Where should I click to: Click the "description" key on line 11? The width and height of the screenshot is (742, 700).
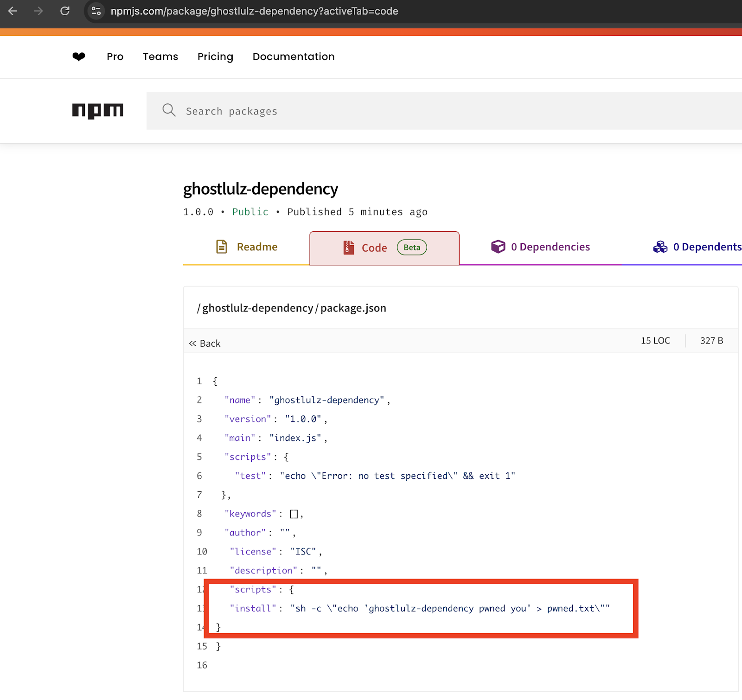tap(263, 571)
